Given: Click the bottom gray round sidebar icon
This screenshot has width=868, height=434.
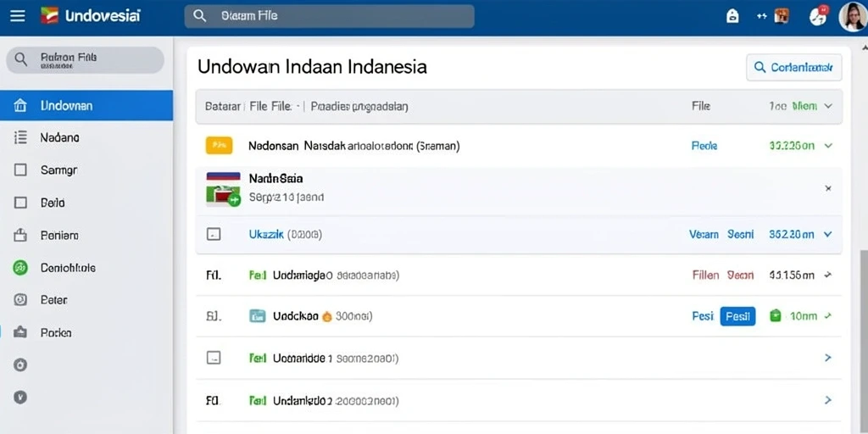Looking at the screenshot, I should [x=20, y=397].
